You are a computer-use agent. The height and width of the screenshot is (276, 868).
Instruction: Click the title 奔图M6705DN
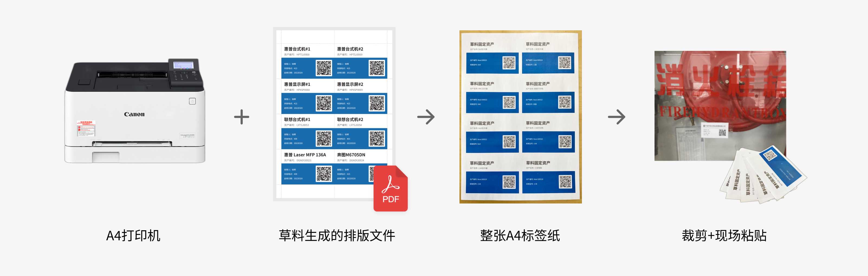tap(351, 155)
